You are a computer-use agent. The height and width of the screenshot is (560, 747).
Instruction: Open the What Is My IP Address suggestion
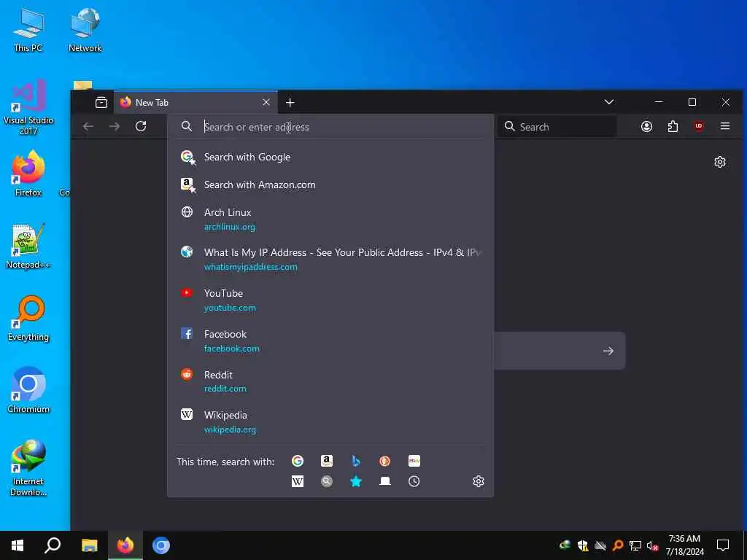[330, 259]
